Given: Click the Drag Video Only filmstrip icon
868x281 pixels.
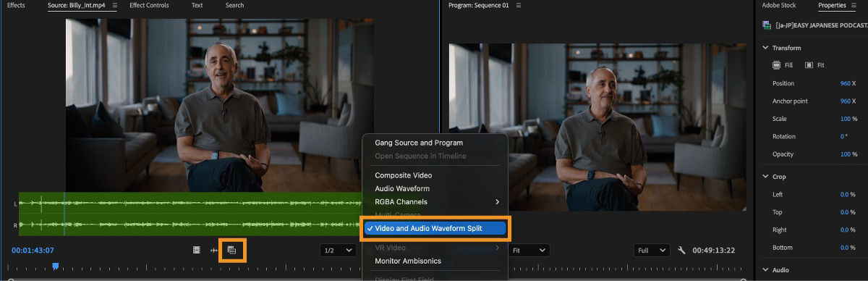Looking at the screenshot, I should pyautogui.click(x=196, y=250).
